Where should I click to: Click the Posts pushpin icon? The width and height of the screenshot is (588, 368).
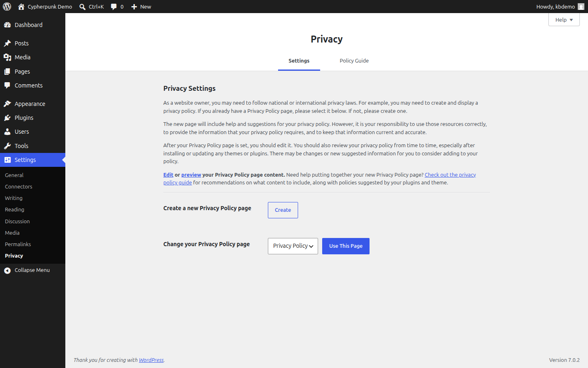click(x=7, y=43)
